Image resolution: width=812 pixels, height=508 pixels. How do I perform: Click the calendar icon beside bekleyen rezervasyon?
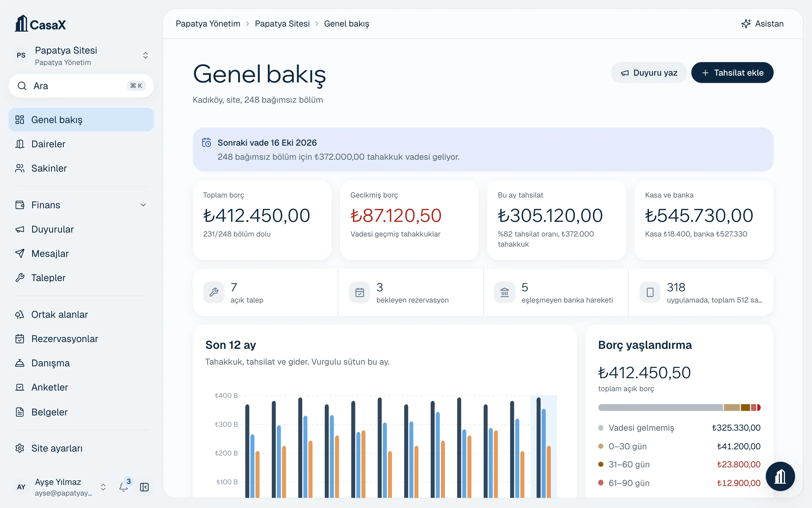coord(359,292)
